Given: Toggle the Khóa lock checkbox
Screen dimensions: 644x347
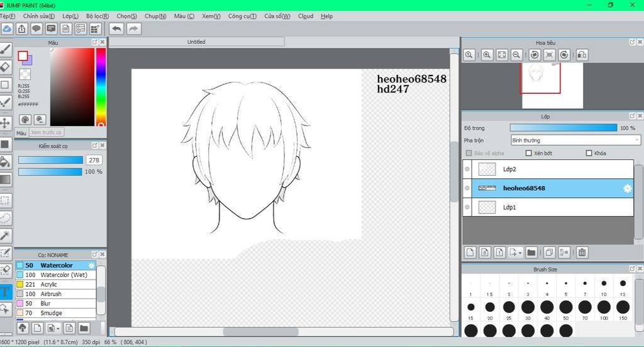Looking at the screenshot, I should point(589,153).
